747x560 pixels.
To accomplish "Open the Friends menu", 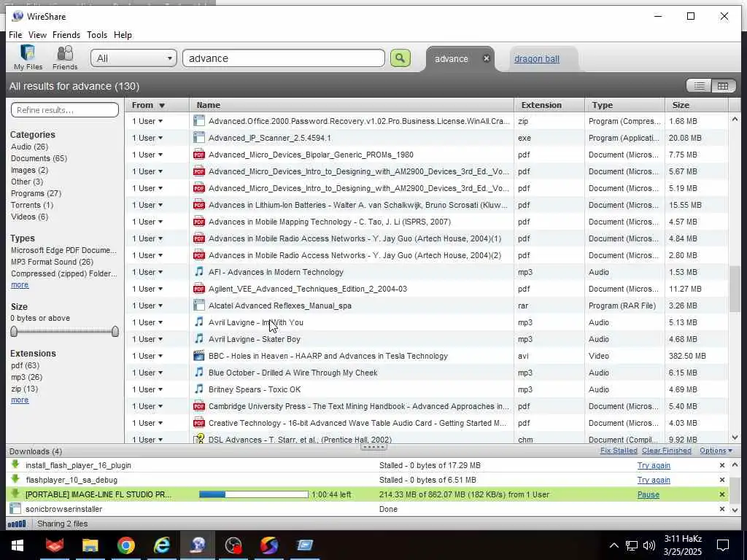I will point(66,35).
